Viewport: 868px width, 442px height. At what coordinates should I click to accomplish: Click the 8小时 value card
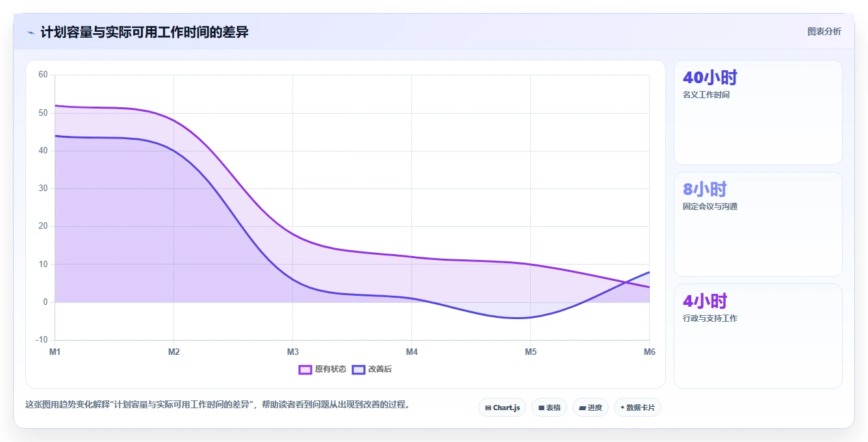pyautogui.click(x=758, y=224)
